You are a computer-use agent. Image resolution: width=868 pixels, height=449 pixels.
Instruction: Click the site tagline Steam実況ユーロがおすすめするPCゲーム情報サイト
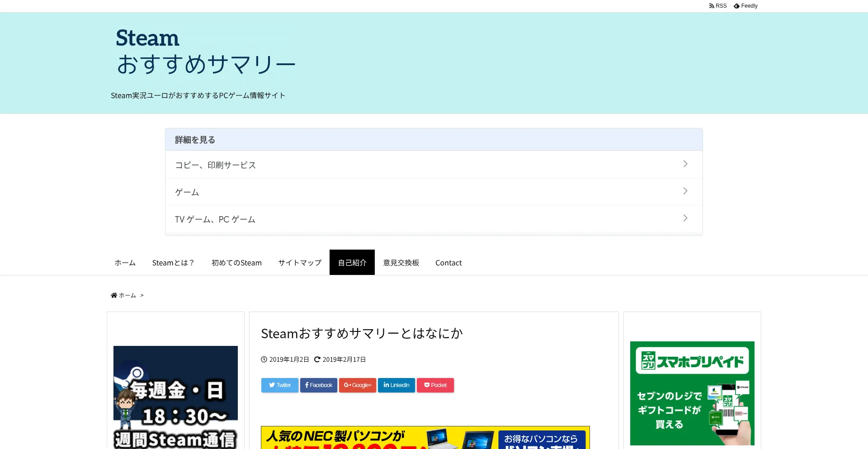(198, 95)
